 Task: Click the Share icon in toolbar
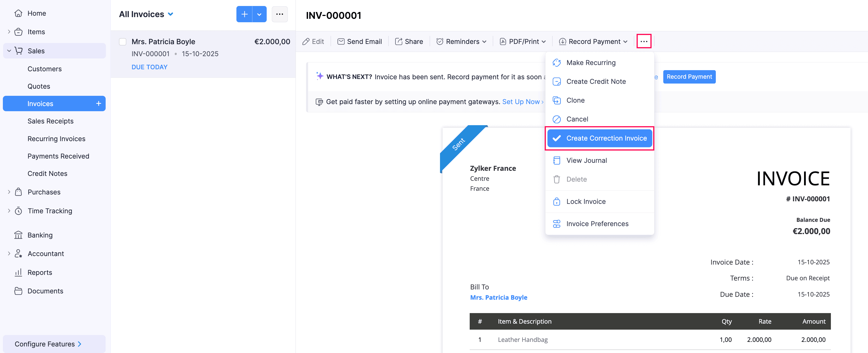(x=399, y=41)
